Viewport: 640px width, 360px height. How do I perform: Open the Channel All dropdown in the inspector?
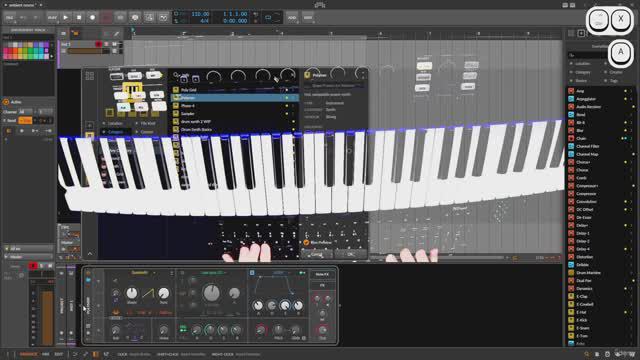coord(25,111)
